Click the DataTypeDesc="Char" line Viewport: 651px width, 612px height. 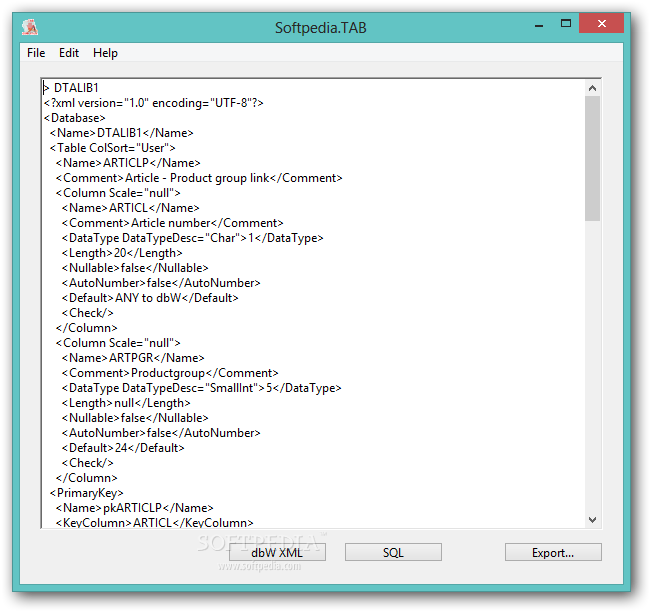193,238
